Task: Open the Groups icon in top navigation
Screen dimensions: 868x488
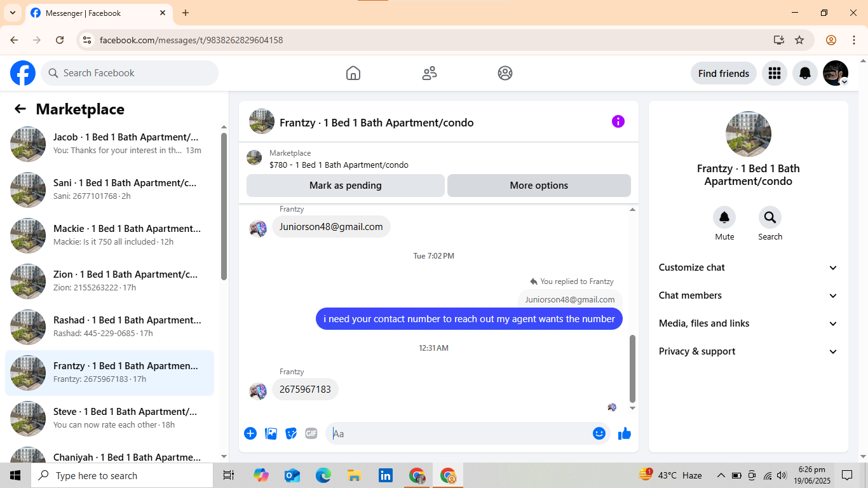Action: click(505, 73)
